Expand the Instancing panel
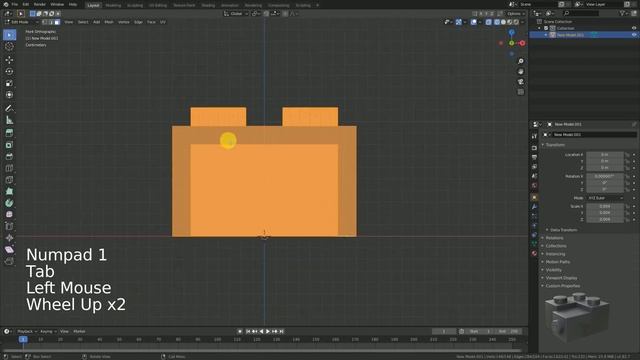This screenshot has width=640, height=360. coord(555,254)
